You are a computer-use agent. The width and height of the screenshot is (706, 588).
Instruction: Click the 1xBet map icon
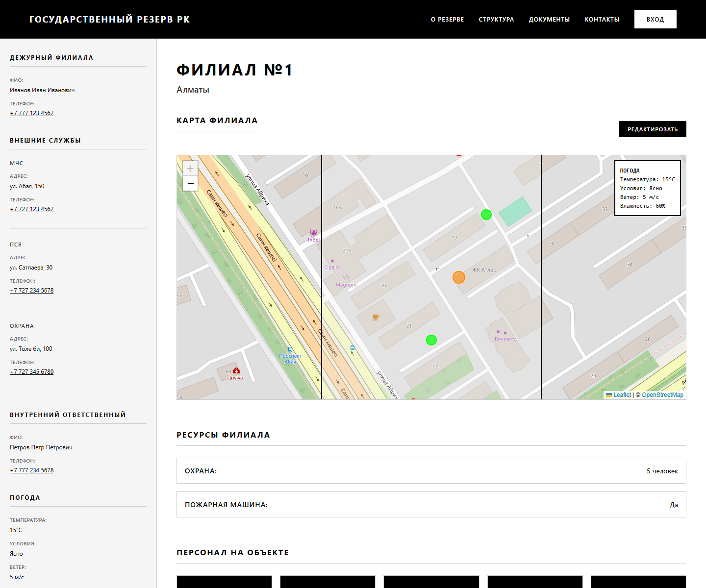pyautogui.click(x=314, y=232)
